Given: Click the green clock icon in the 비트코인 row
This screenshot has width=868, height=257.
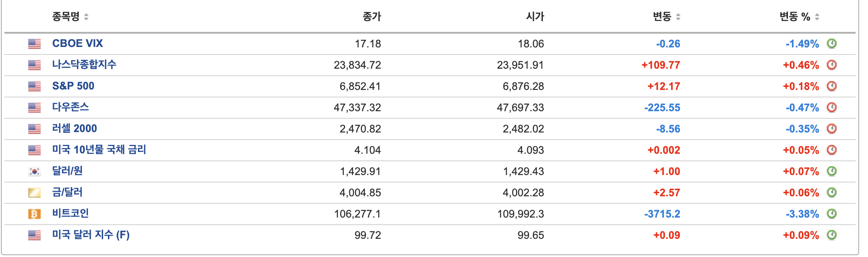Looking at the screenshot, I should pyautogui.click(x=832, y=214).
